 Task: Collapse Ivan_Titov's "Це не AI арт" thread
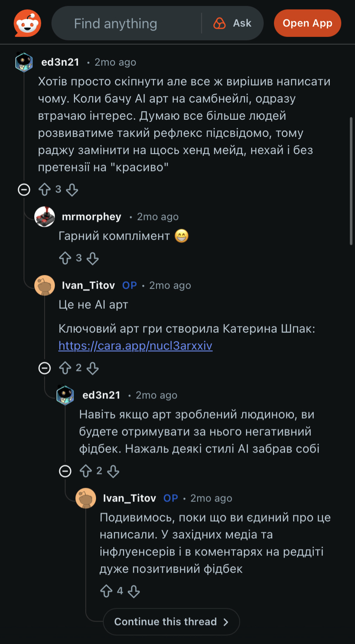45,368
